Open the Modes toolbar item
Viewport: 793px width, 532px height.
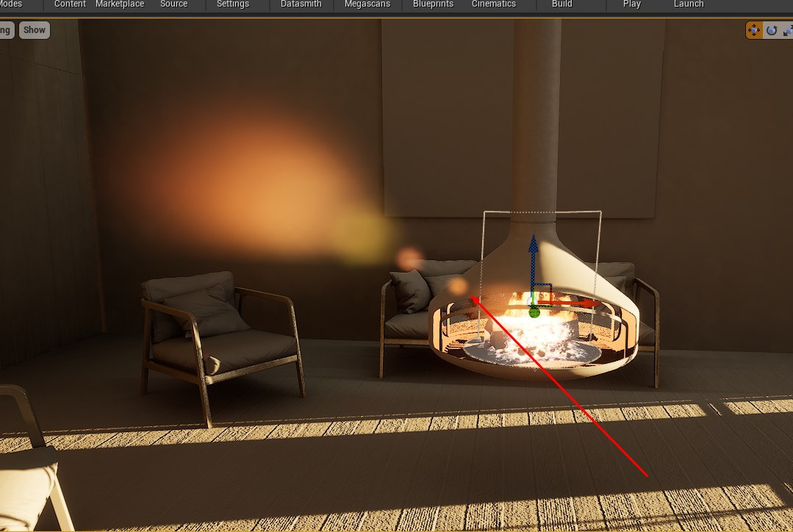pyautogui.click(x=11, y=4)
